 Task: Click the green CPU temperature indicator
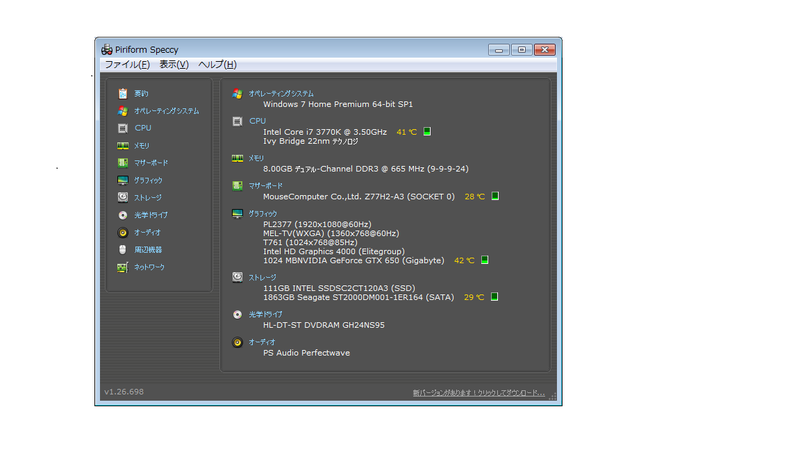pyautogui.click(x=427, y=132)
